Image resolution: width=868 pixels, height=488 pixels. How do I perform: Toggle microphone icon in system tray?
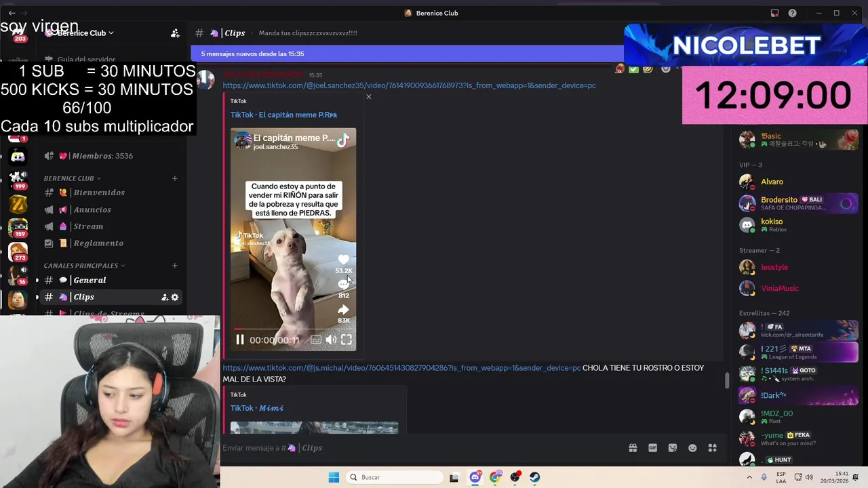(x=764, y=477)
